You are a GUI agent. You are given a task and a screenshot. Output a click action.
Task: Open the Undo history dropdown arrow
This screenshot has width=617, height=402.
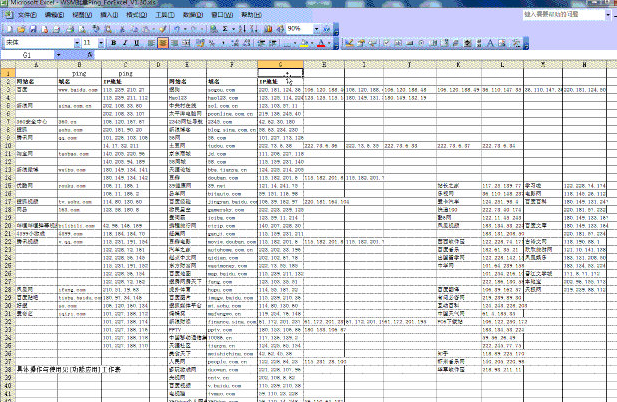point(185,29)
